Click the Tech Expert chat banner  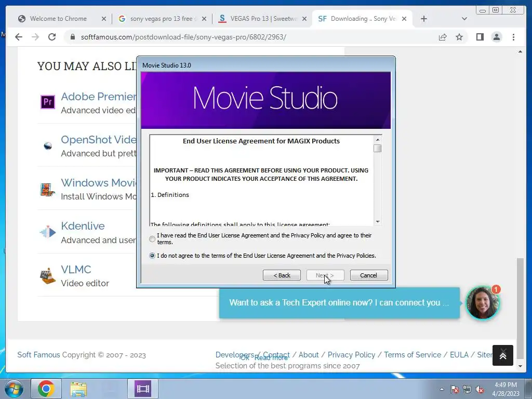coord(339,303)
